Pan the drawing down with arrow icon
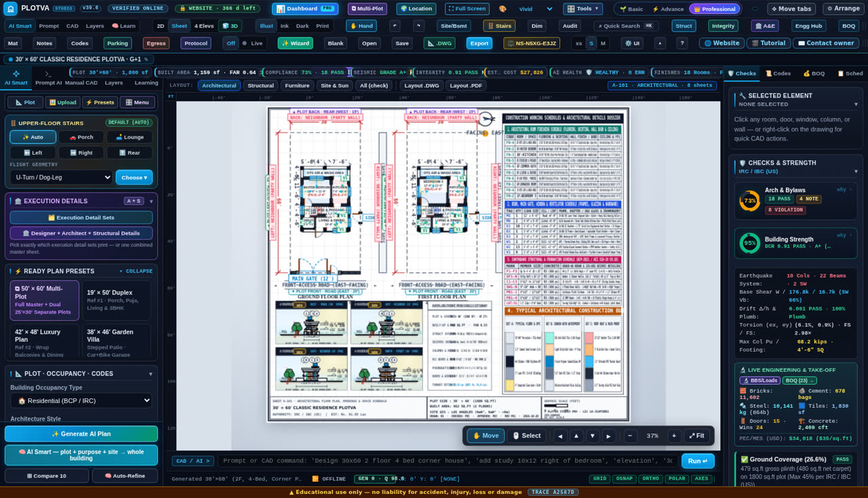Image resolution: width=868 pixels, height=498 pixels. coord(593,436)
